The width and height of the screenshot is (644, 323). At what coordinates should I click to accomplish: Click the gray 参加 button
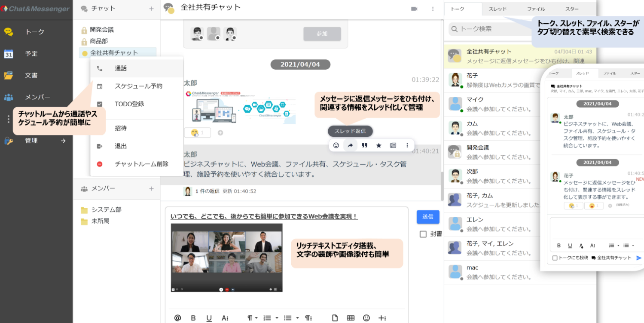tap(322, 34)
